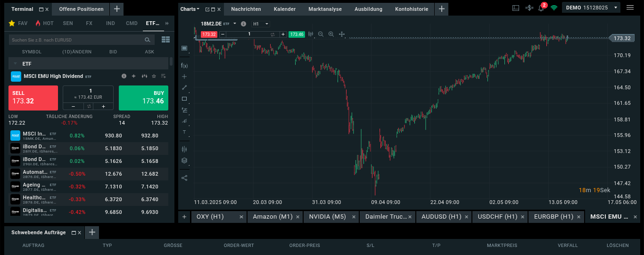644x255 pixels.
Task: Select the text annotation tool
Action: [184, 132]
